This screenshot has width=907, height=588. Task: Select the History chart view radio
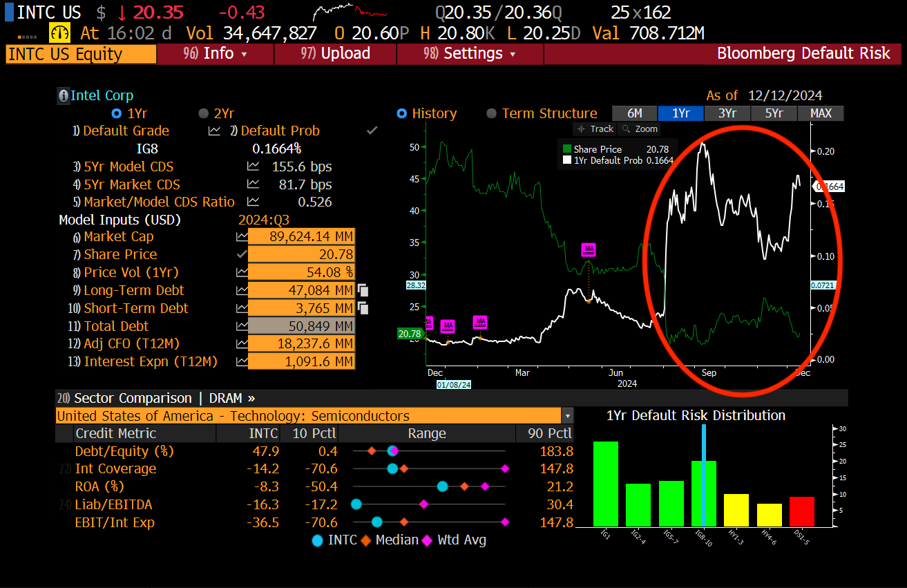[401, 113]
